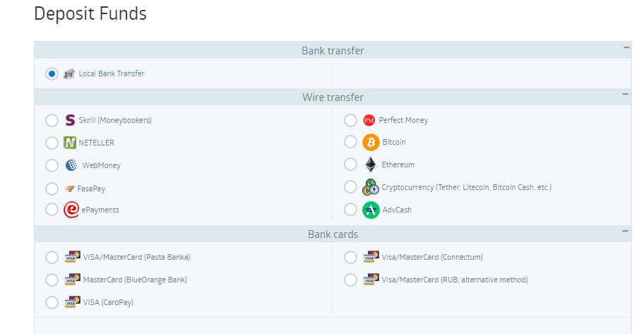644x334 pixels.
Task: Click the green AdvCash icon
Action: (x=371, y=210)
